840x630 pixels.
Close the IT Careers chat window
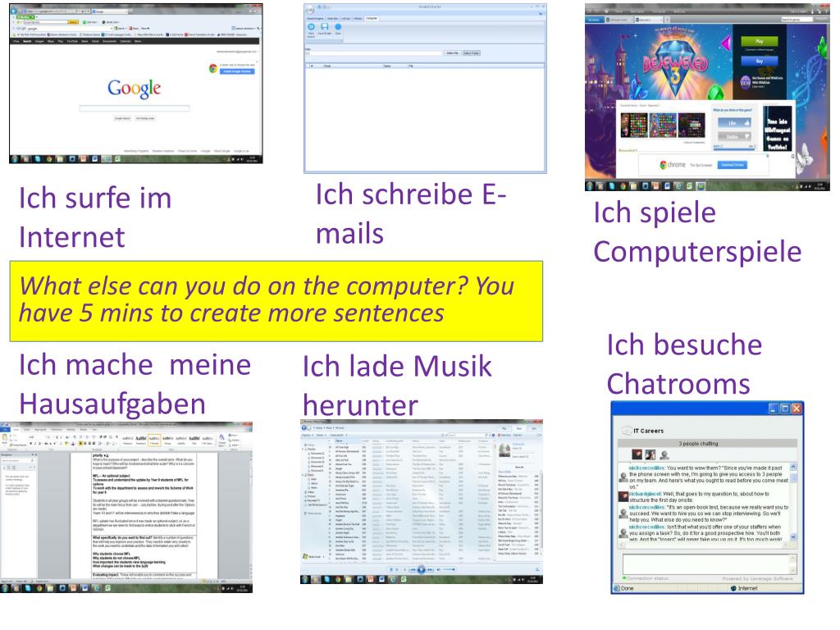(797, 409)
